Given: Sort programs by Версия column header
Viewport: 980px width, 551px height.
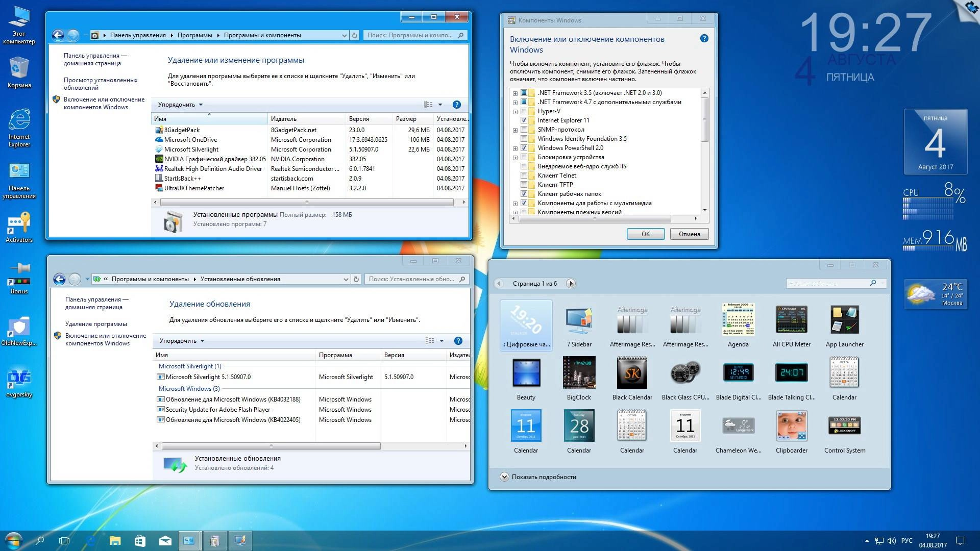Looking at the screenshot, I should (369, 119).
